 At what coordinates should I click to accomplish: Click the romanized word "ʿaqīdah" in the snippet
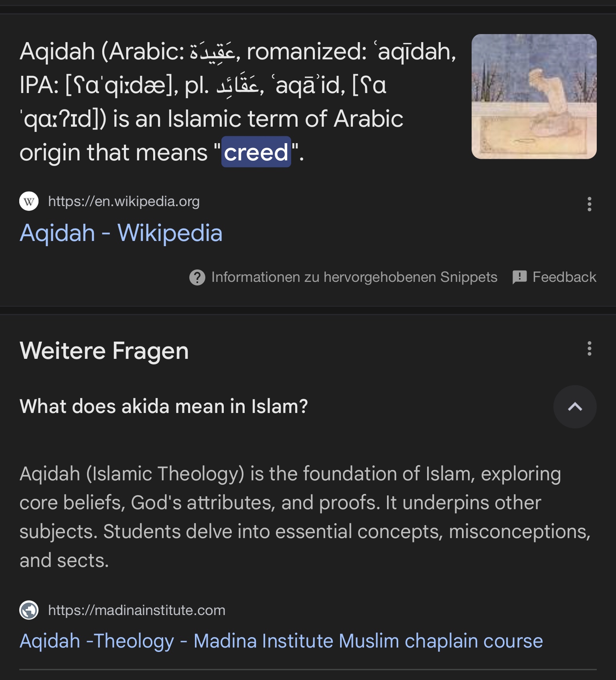415,52
